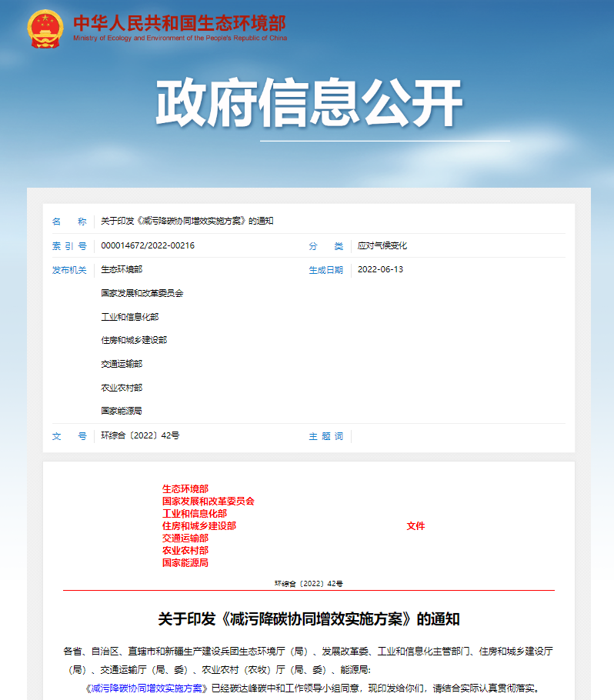Click the generated date 2022-06-13
The height and width of the screenshot is (700, 614).
tap(380, 269)
